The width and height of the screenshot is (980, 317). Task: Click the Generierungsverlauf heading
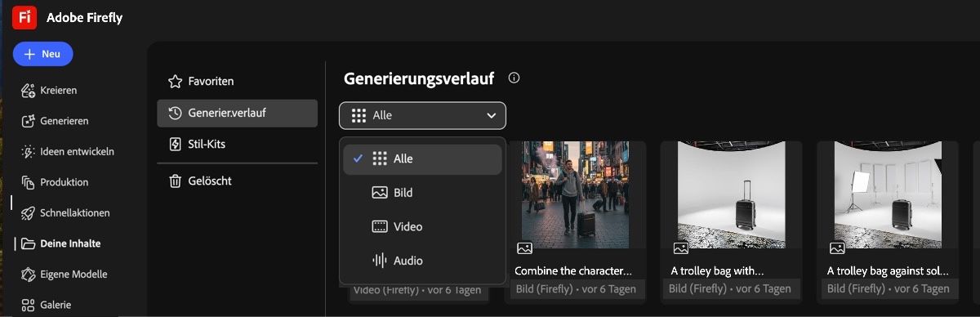point(419,79)
